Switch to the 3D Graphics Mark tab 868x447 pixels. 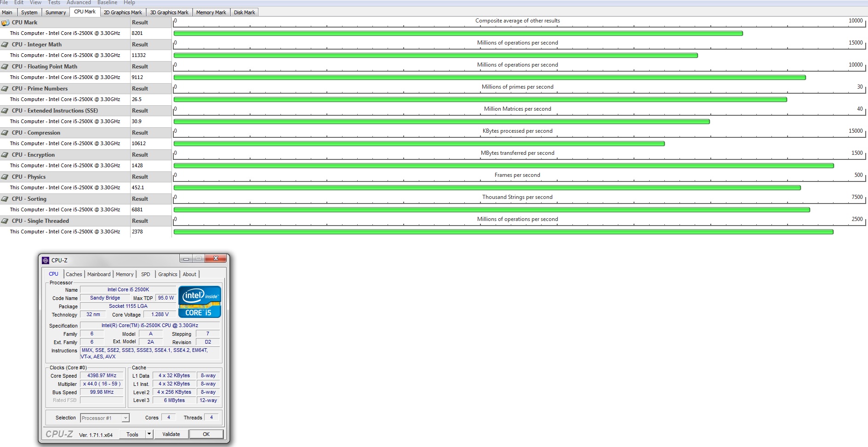coord(169,12)
